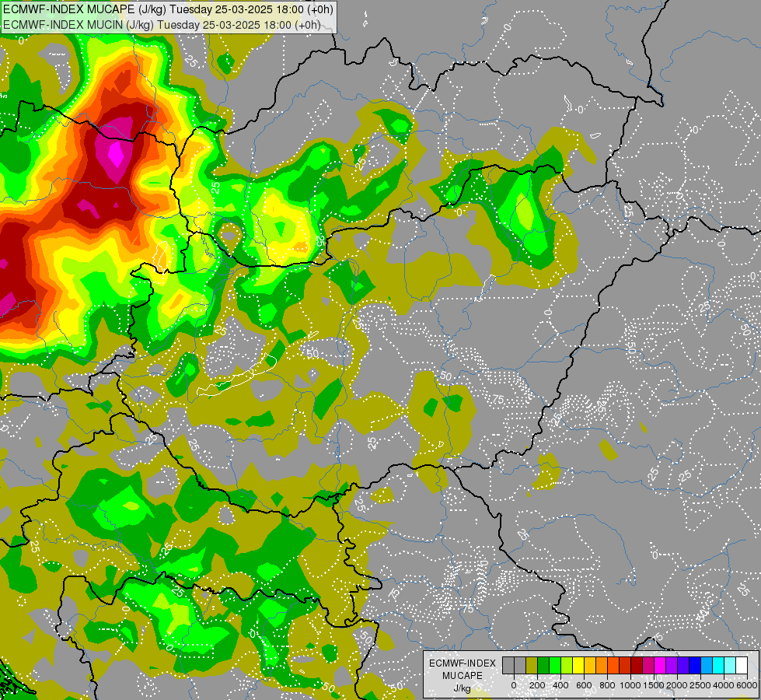Screen dimensions: 761x700
Task: Click the legend value label 600
Action: coord(584,685)
